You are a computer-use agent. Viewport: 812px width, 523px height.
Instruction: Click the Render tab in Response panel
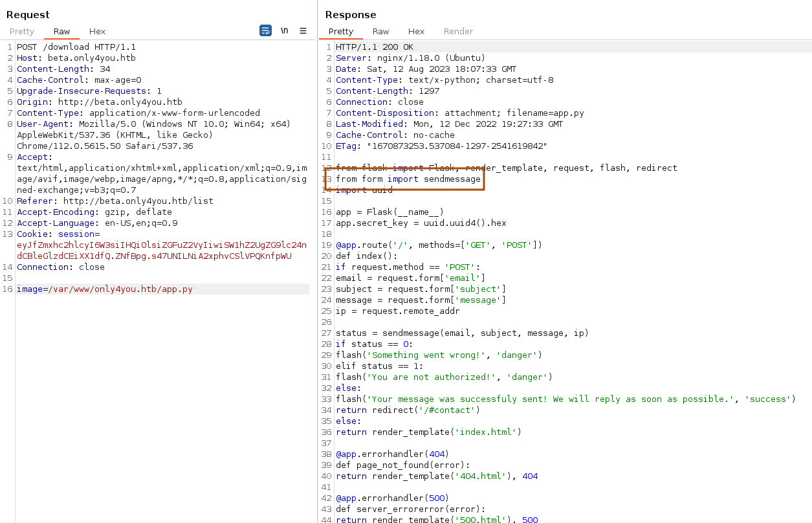tap(458, 31)
